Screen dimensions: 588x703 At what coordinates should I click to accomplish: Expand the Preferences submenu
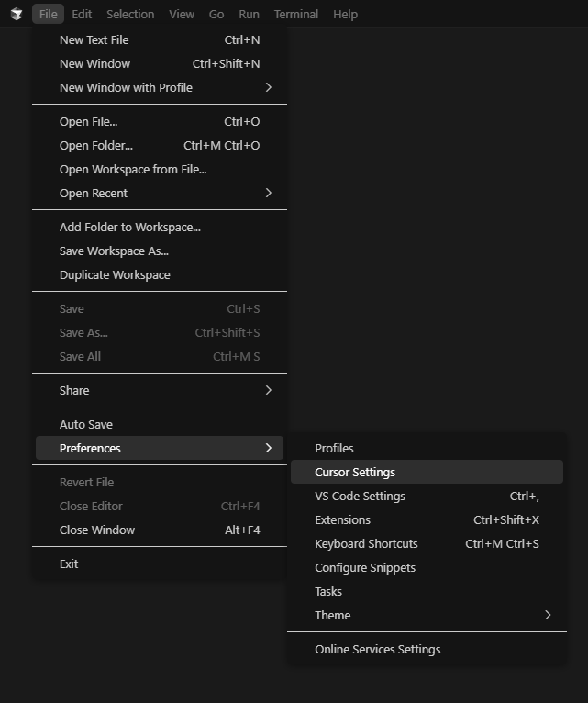point(160,448)
